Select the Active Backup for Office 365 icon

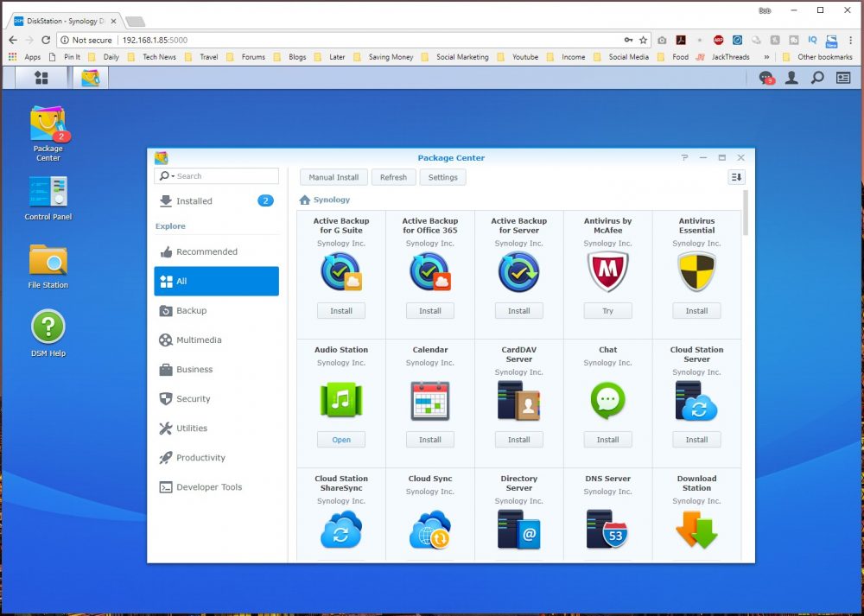429,271
